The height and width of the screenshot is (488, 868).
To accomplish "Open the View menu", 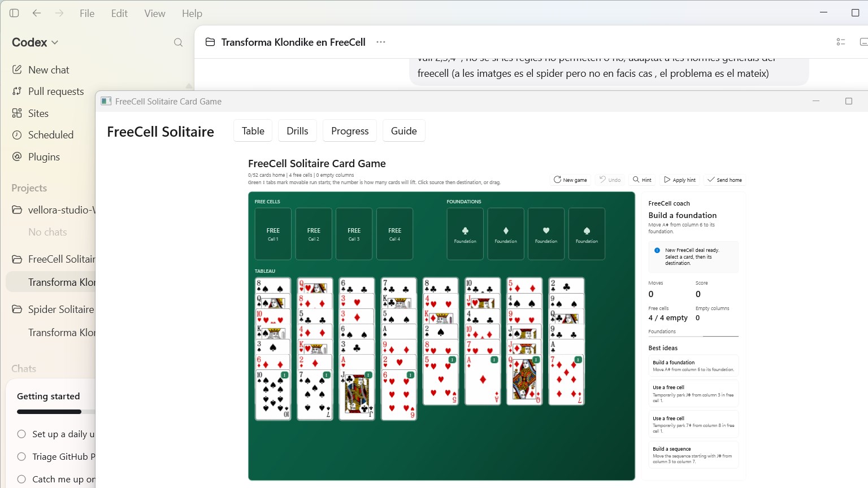I will (155, 13).
